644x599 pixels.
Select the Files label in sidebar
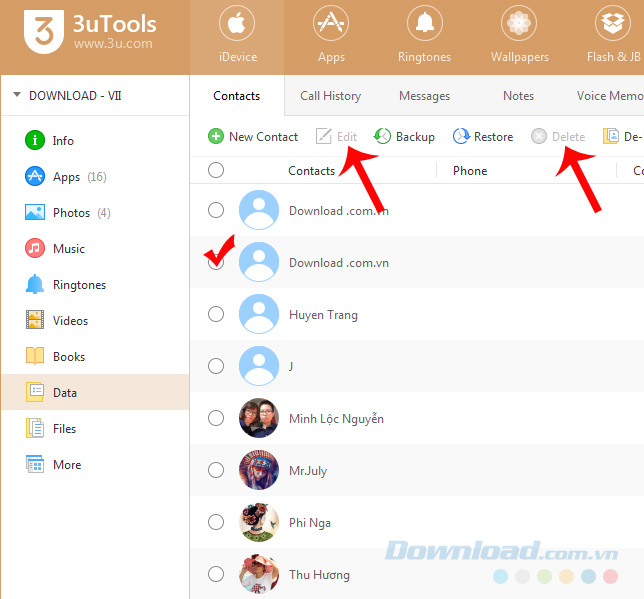[64, 429]
